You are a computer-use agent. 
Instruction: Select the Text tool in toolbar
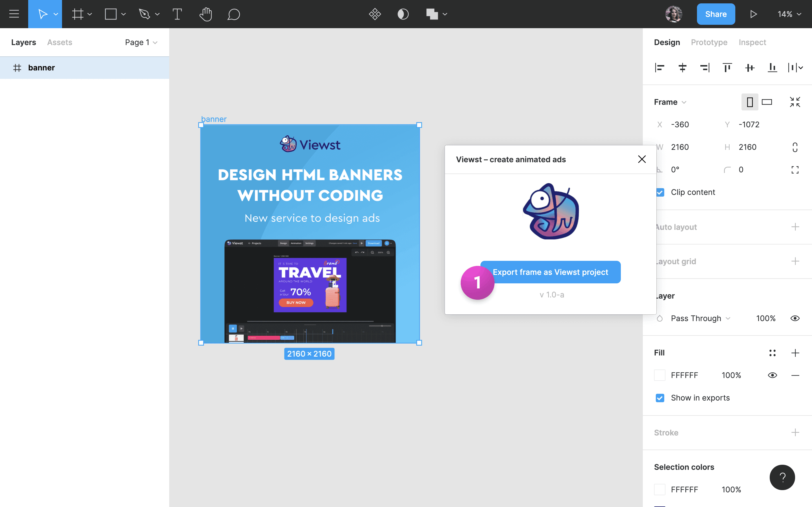177,14
